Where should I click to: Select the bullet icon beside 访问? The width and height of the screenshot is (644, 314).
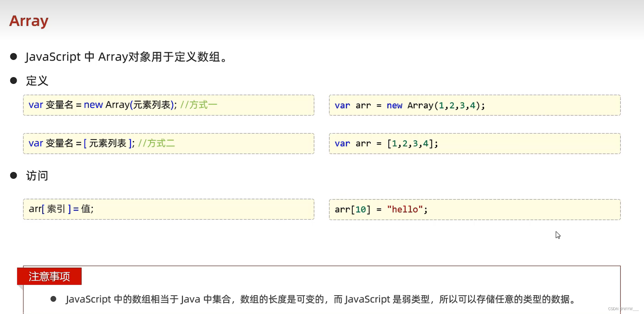pyautogui.click(x=14, y=175)
